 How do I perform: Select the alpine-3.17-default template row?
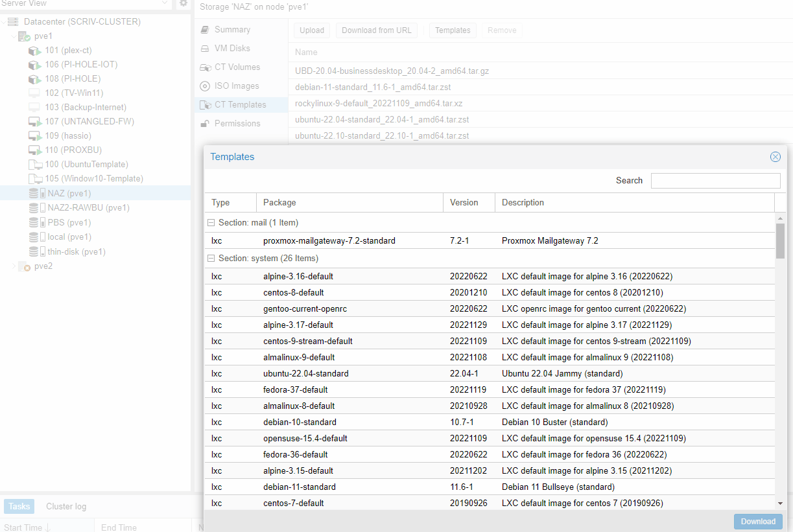490,325
